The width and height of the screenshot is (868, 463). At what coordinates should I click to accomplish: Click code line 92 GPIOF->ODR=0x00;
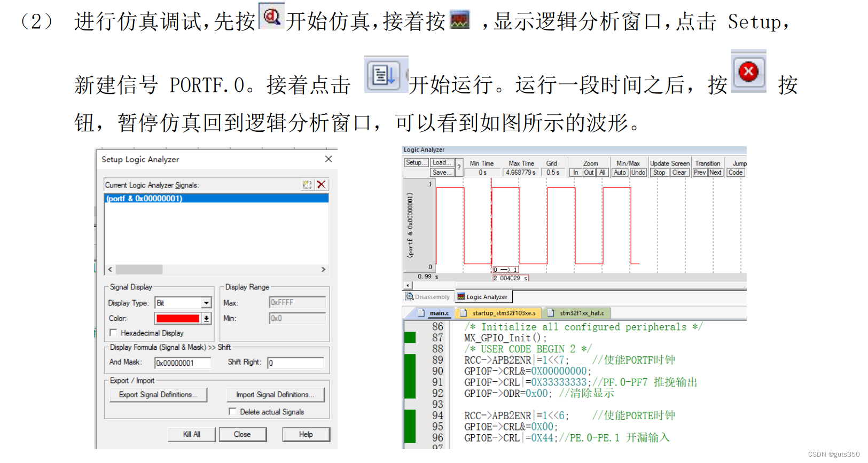coord(509,394)
